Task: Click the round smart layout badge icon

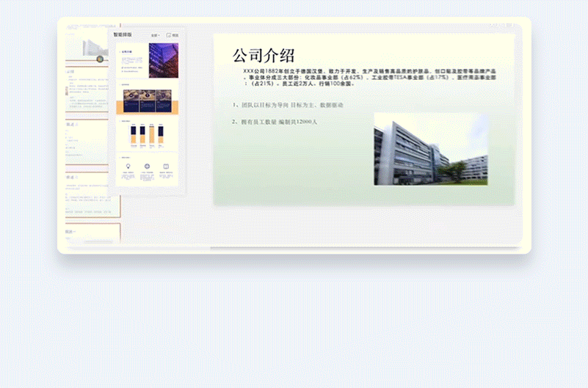Action: (x=100, y=59)
